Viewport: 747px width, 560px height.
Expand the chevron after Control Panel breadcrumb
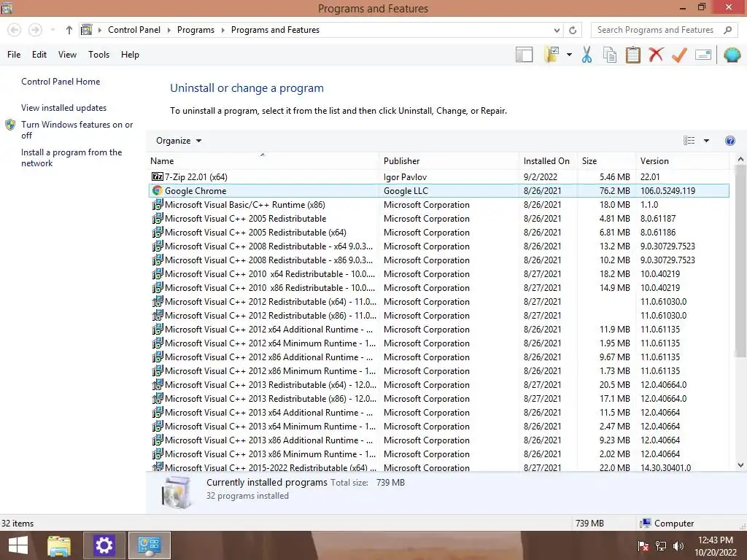[169, 30]
